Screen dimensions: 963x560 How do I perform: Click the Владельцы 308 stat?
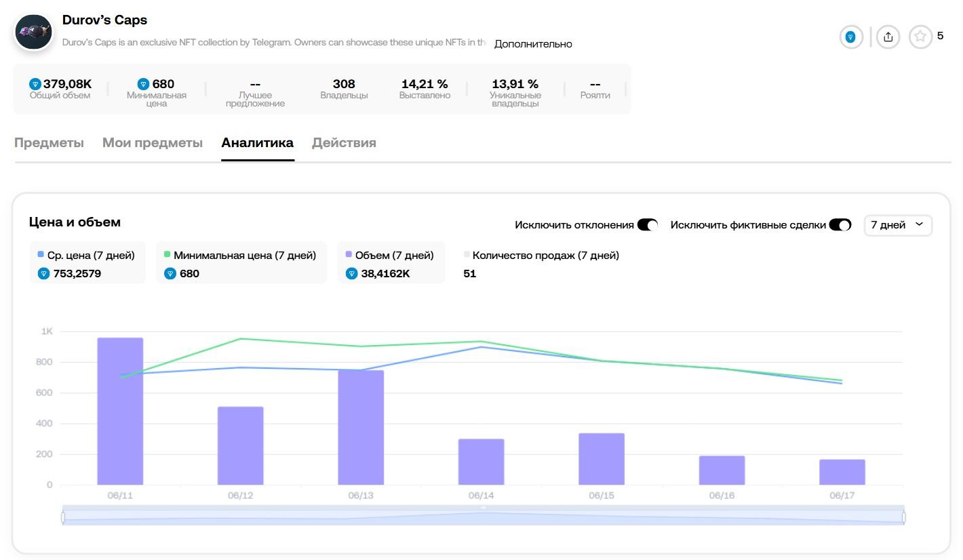344,89
